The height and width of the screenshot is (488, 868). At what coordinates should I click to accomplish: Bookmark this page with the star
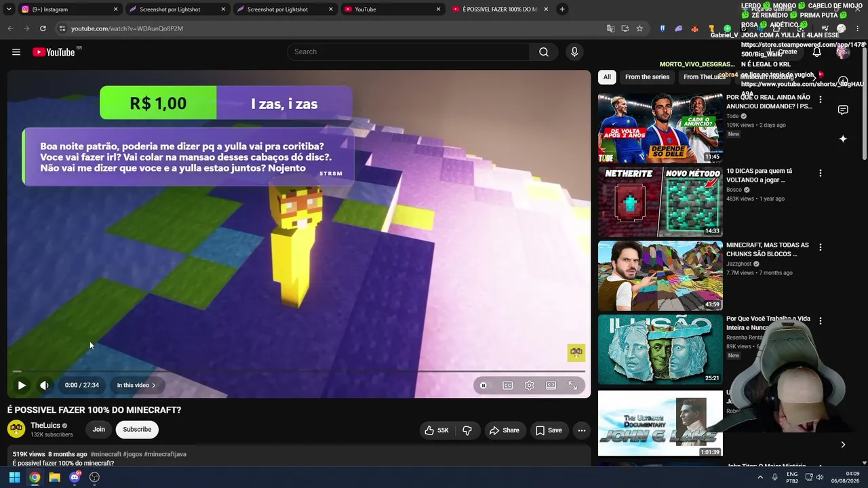639,28
